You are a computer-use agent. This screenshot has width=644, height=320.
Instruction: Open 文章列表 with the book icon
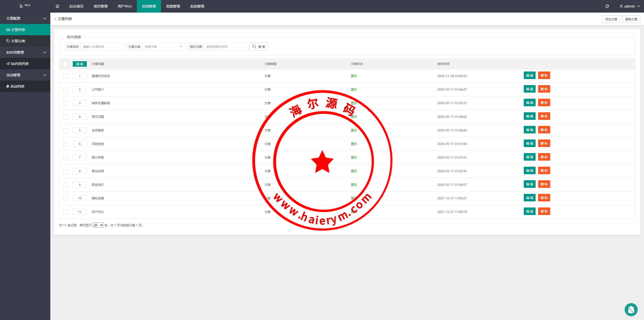(18, 30)
